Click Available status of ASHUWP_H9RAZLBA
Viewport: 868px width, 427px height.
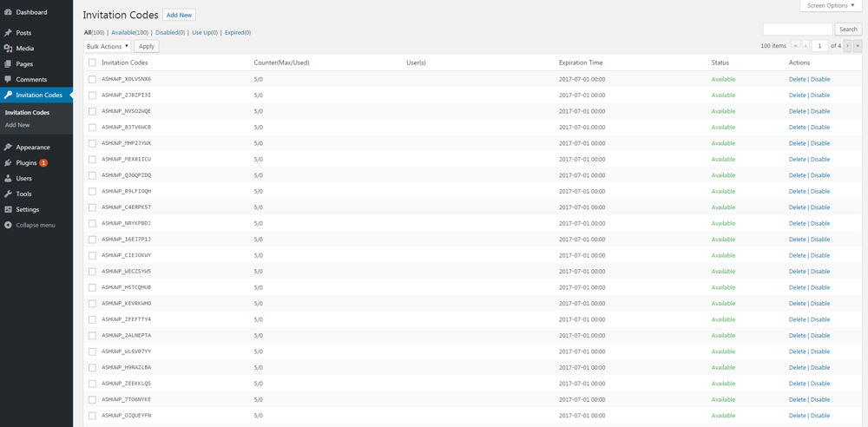coord(723,367)
